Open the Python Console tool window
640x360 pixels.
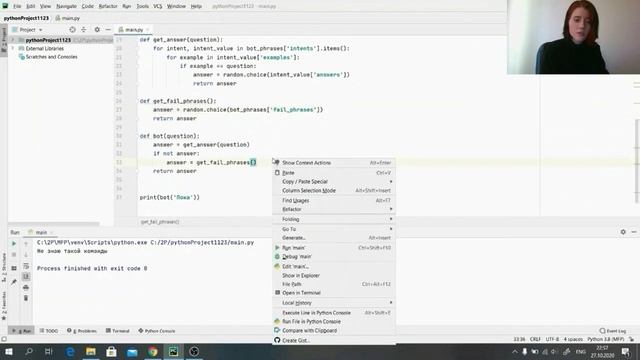click(157, 331)
